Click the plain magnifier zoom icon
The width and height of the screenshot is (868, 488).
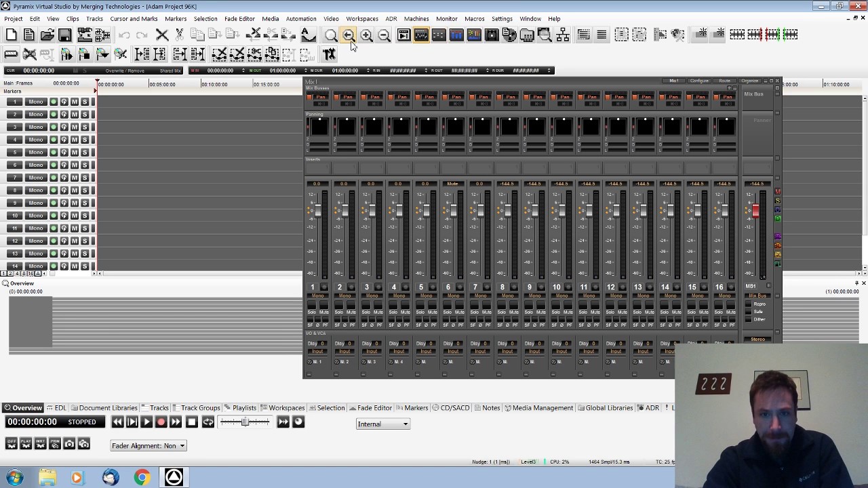[330, 35]
